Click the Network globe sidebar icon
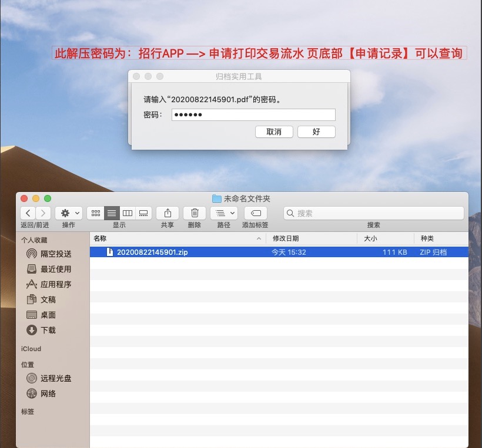 coord(31,393)
